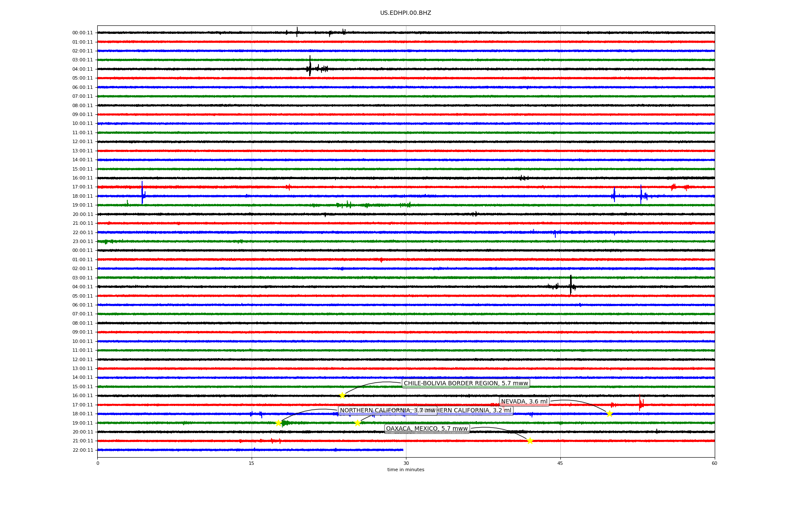Click the tall blue spike near 4 minutes
812x508 pixels.
coord(142,192)
